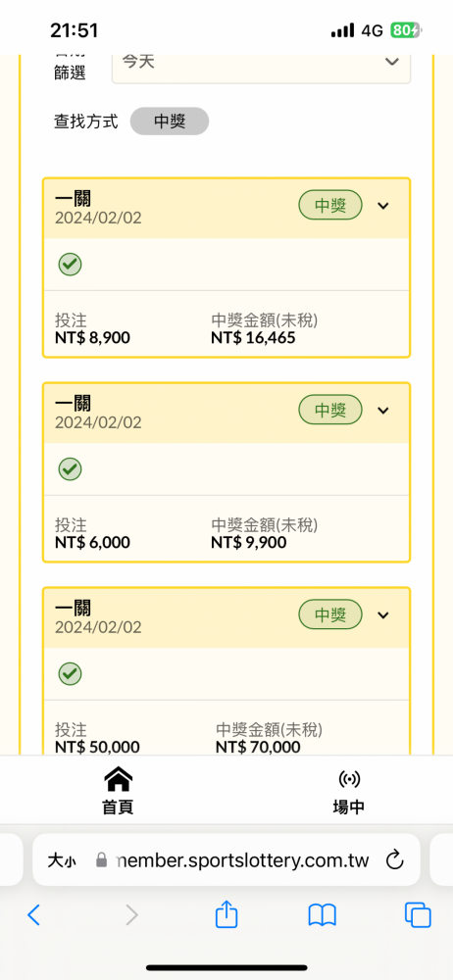Open the 今天 date filter dropdown

[261, 63]
